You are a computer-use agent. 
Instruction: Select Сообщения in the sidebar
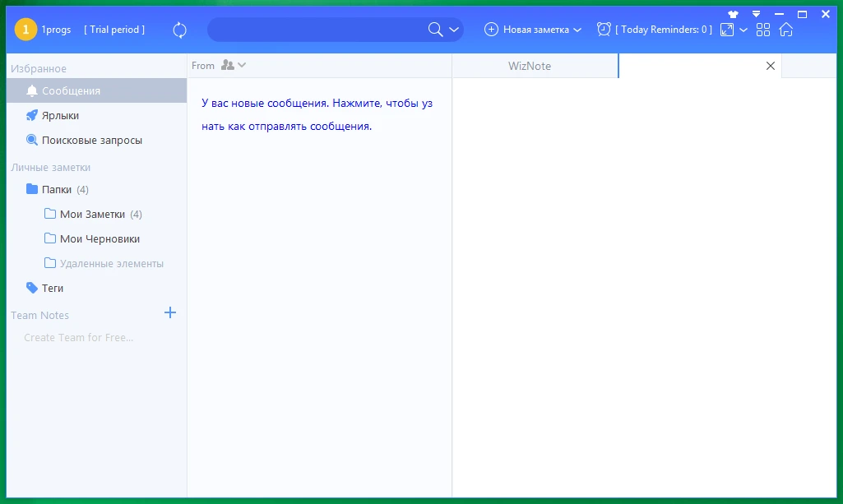point(97,90)
